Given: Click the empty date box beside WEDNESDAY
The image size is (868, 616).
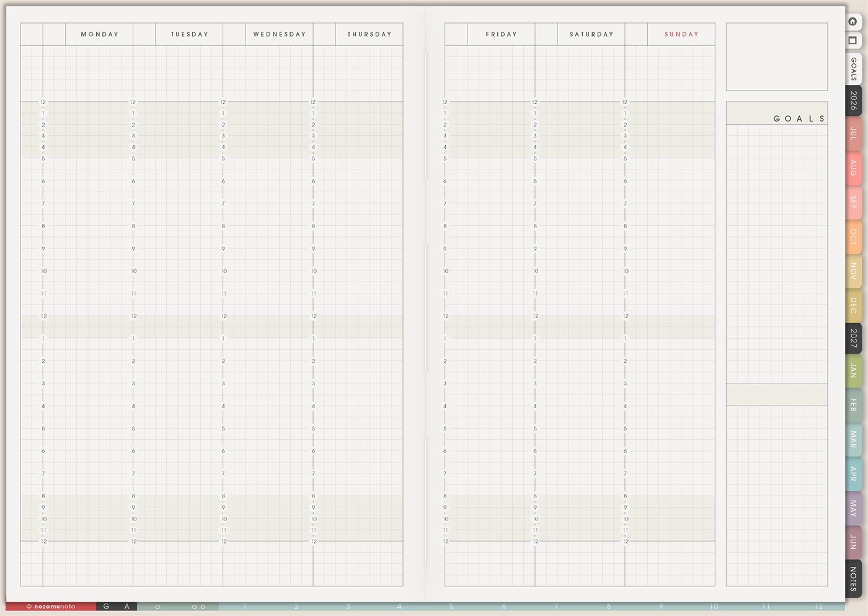Looking at the screenshot, I should click(234, 34).
